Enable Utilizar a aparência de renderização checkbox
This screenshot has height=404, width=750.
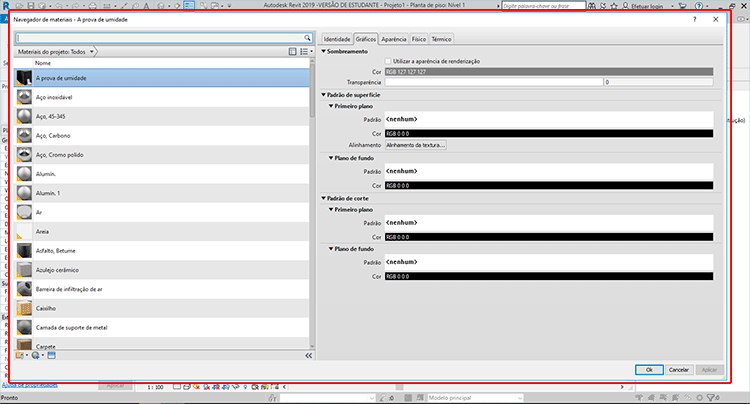coord(388,61)
